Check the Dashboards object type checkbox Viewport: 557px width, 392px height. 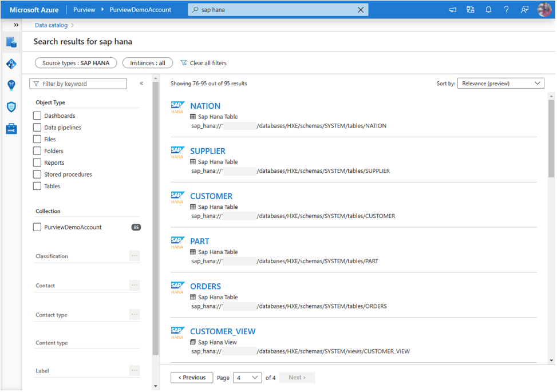(x=37, y=116)
